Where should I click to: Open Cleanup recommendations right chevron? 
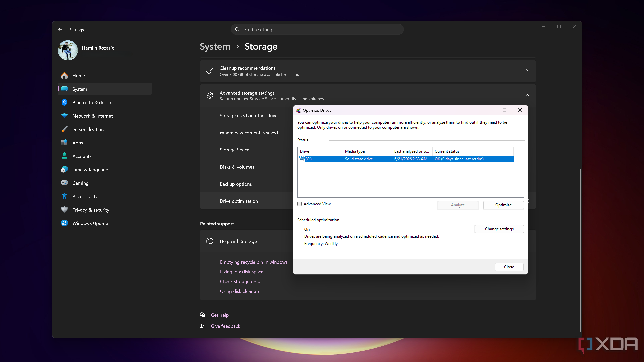click(x=527, y=71)
